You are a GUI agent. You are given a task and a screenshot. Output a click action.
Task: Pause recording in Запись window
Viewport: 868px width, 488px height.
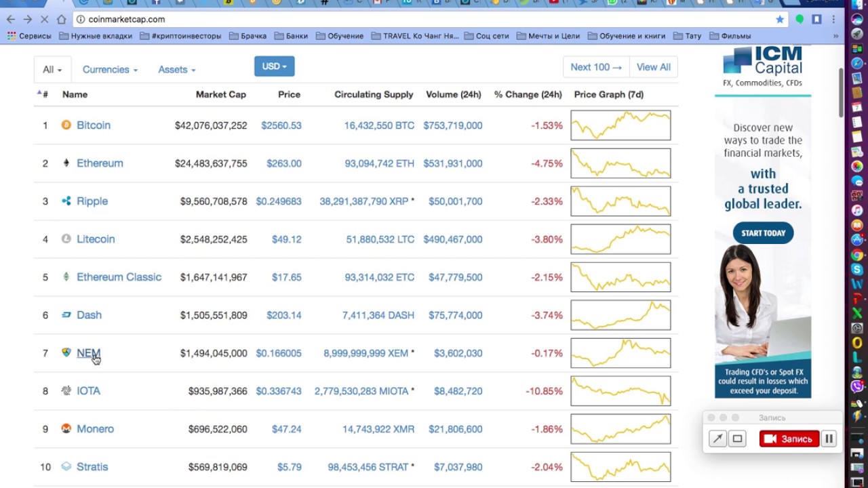(829, 439)
